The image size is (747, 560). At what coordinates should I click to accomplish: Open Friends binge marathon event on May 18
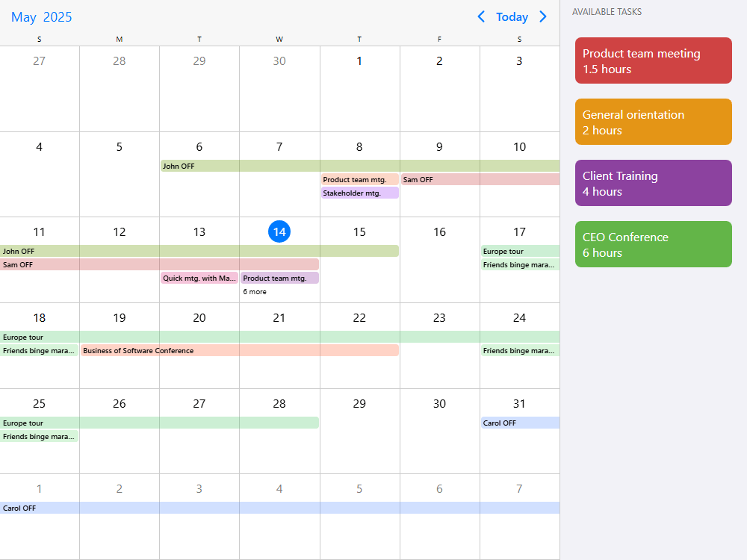(x=39, y=350)
